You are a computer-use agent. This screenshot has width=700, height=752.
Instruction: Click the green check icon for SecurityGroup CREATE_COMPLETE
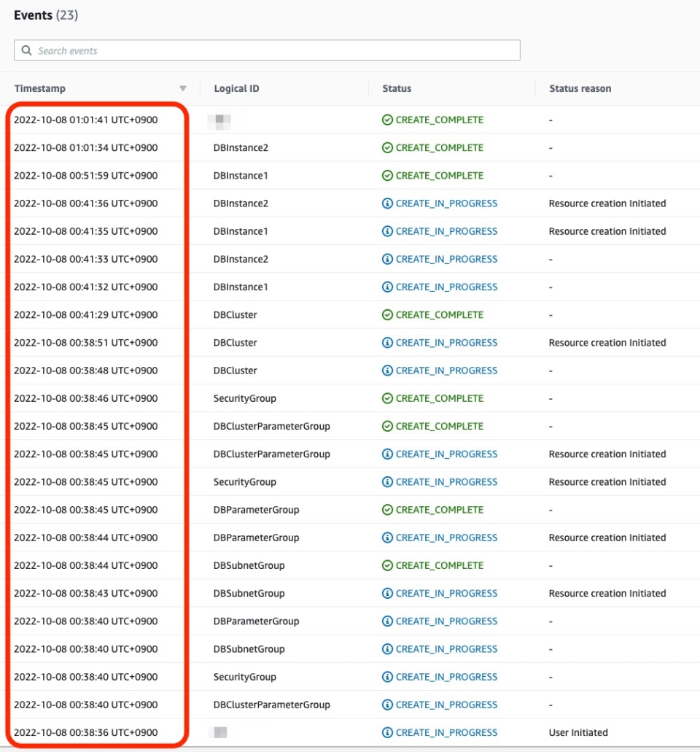(386, 398)
